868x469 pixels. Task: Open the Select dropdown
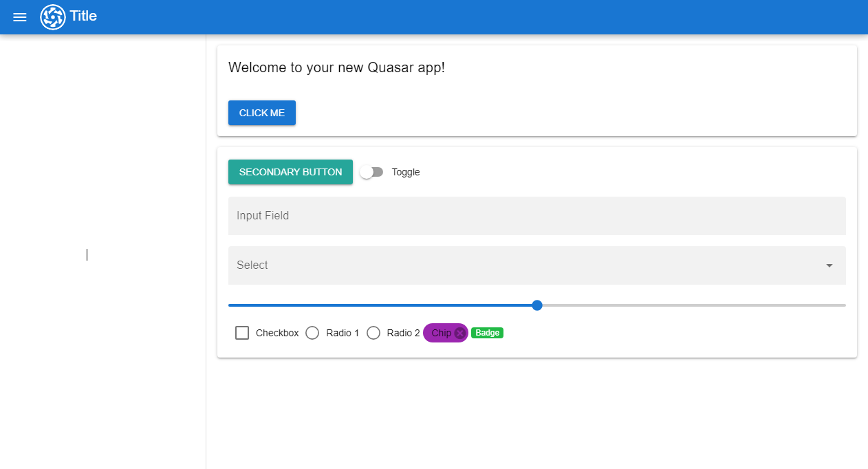(x=537, y=265)
